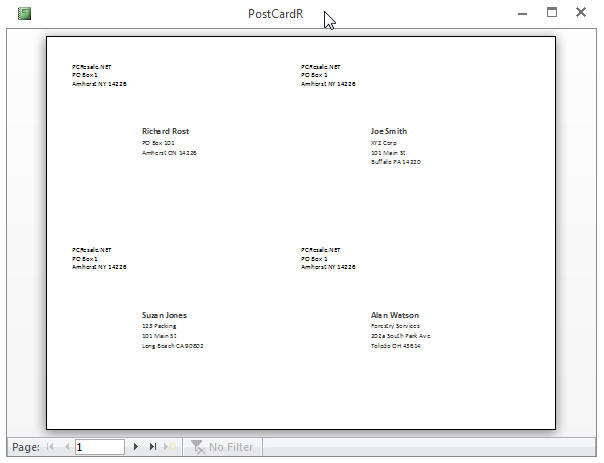Screen dimensions: 604x463
Task: Click top-right postcard return address block
Action: [x=328, y=75]
